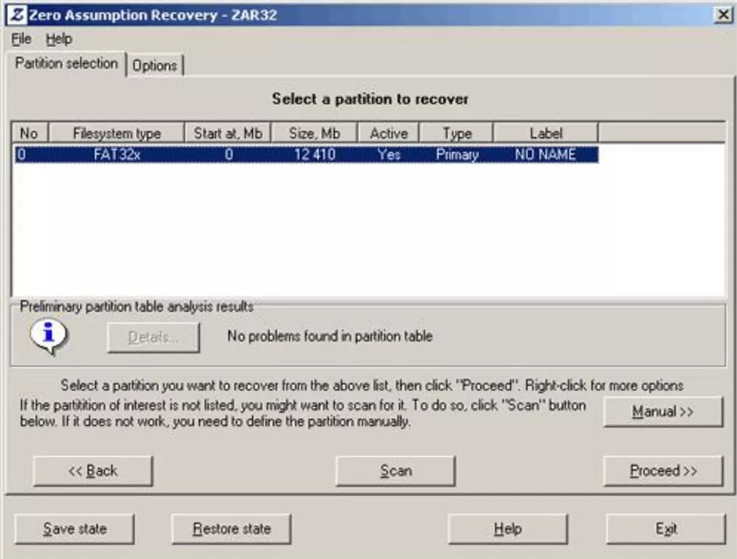Click the Label column header
Image resolution: width=737 pixels, height=559 pixels.
pyautogui.click(x=546, y=133)
